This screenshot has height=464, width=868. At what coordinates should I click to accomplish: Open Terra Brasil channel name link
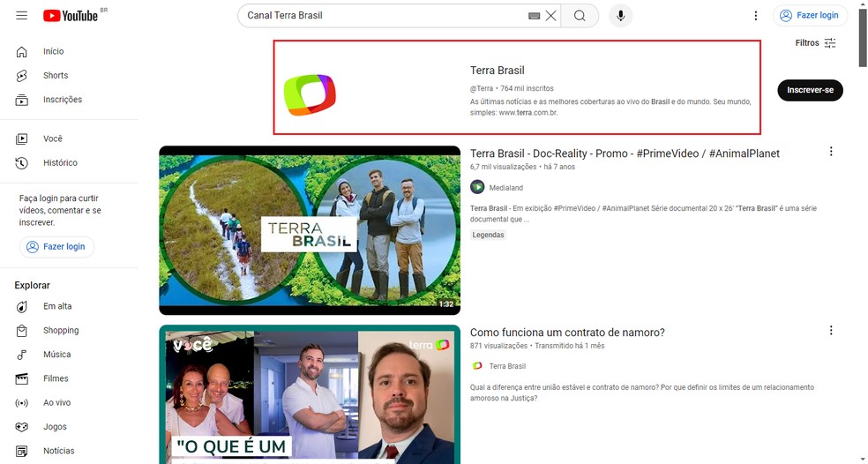click(498, 71)
